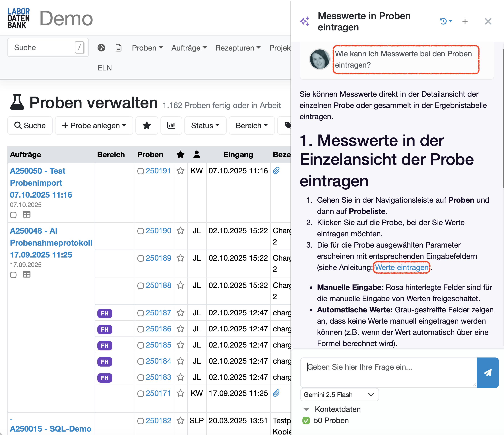Tick checkbox of order A250048
Image resolution: width=504 pixels, height=435 pixels.
(x=13, y=275)
